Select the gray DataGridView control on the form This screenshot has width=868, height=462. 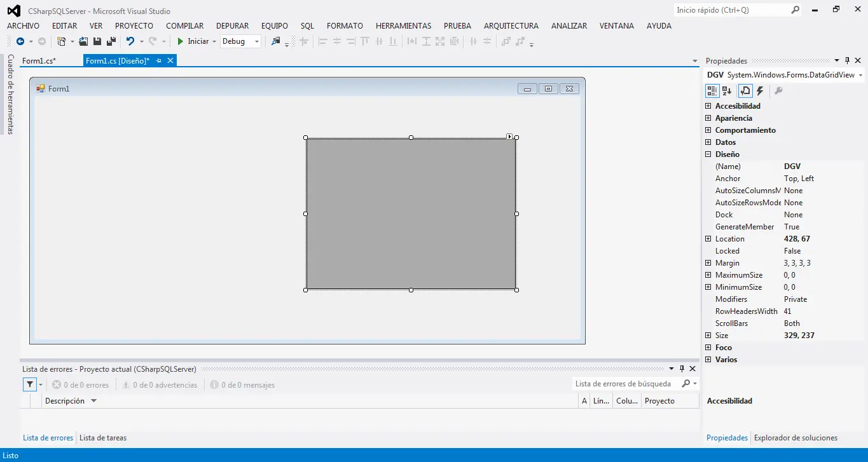click(411, 214)
